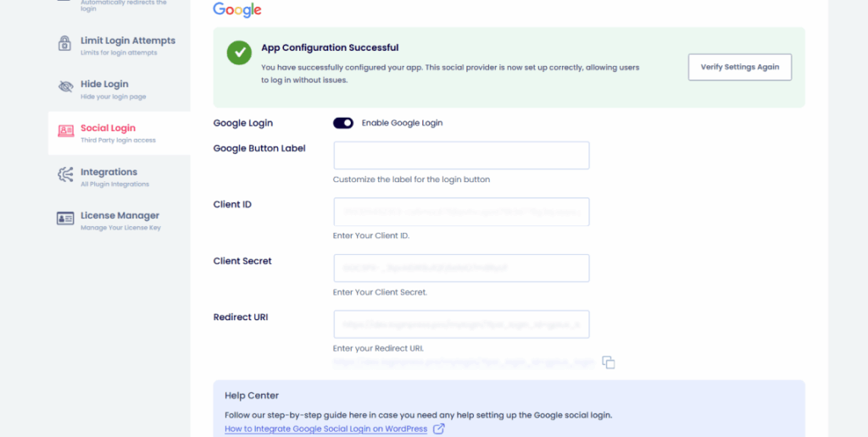Click the License Manager card icon
868x437 pixels.
(65, 219)
